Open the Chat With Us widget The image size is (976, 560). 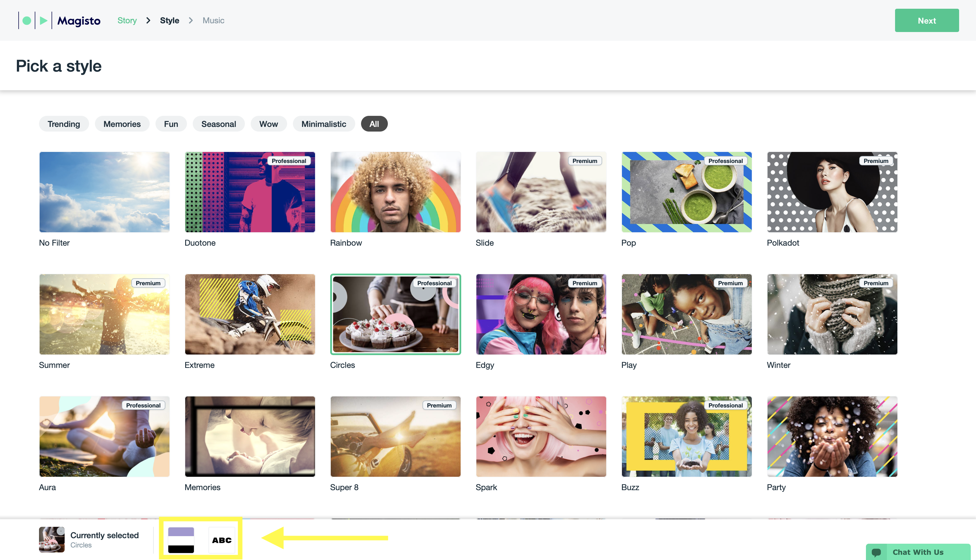[918, 552]
